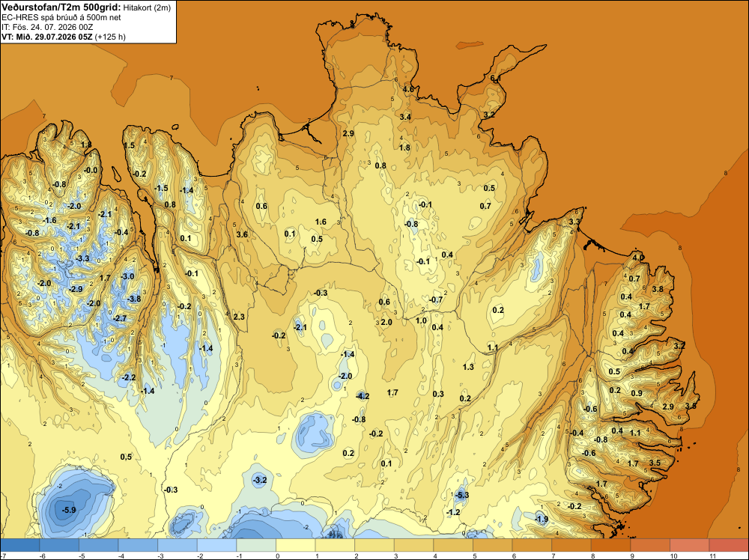Click the 6.1 temperature label
Screen dimensions: 749x560
[495, 79]
